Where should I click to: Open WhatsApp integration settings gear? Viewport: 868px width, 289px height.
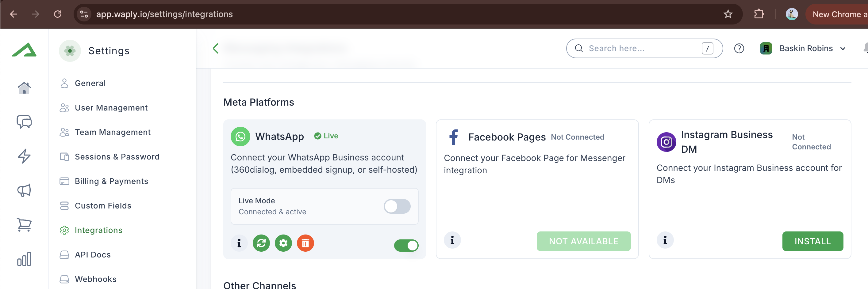coord(283,243)
